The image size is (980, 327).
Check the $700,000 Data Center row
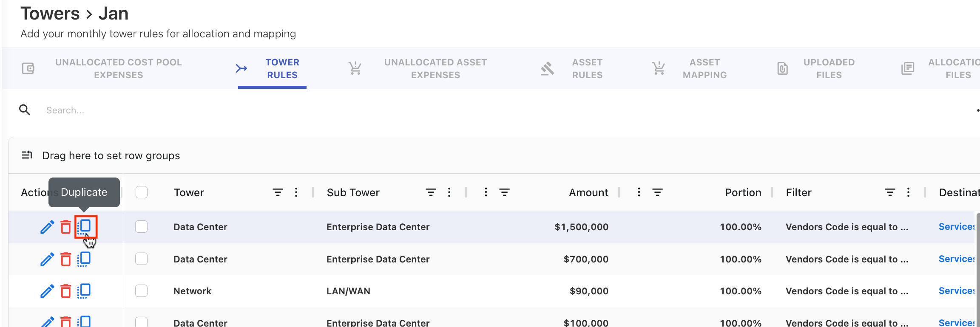tap(142, 259)
